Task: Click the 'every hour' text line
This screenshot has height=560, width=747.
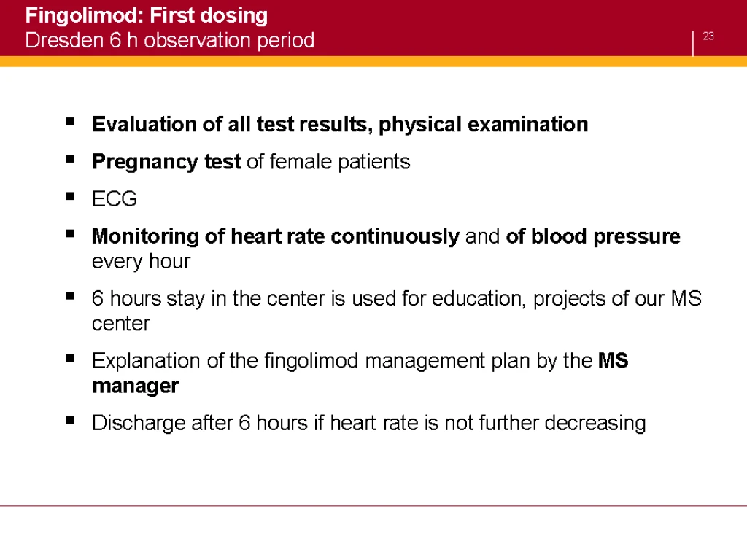Action: [x=141, y=262]
